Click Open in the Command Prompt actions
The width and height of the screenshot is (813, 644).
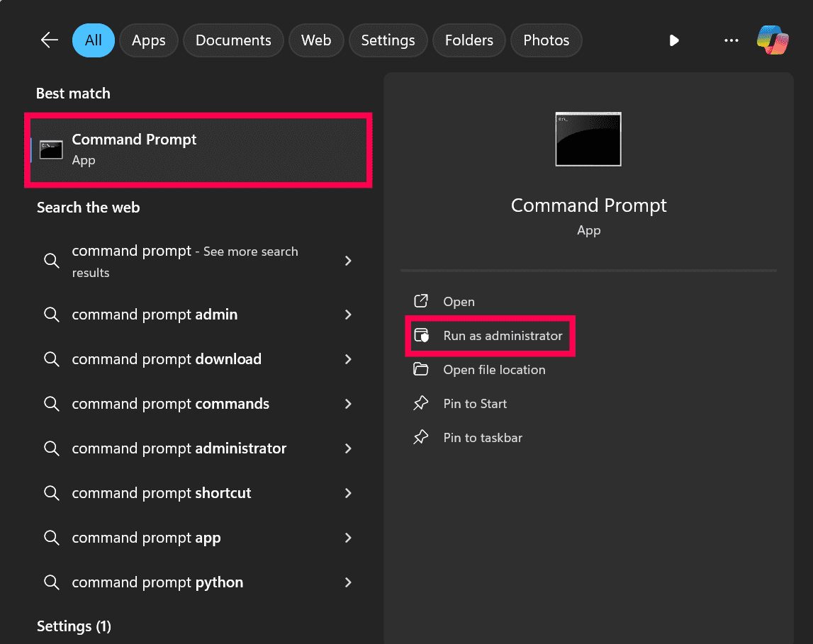tap(459, 302)
